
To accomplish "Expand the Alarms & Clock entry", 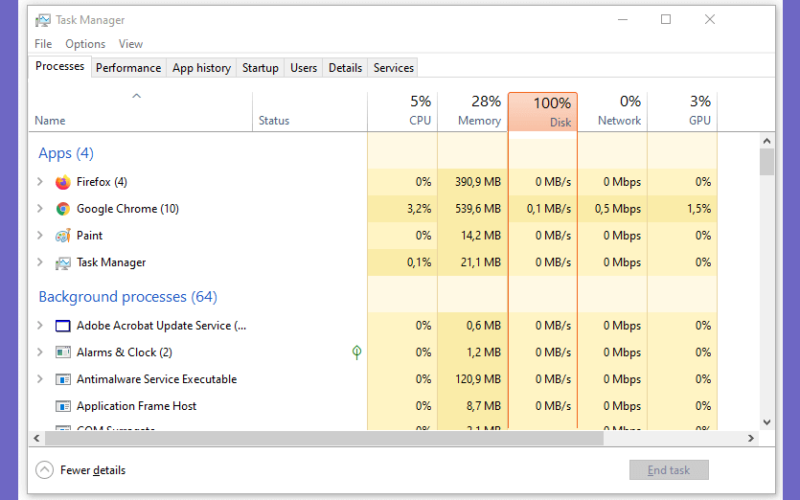I will point(40,352).
